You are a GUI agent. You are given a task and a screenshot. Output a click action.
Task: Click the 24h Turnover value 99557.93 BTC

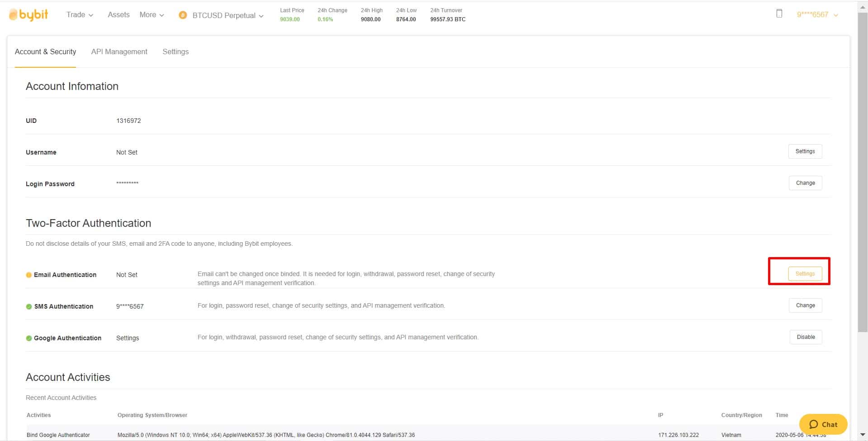[448, 19]
